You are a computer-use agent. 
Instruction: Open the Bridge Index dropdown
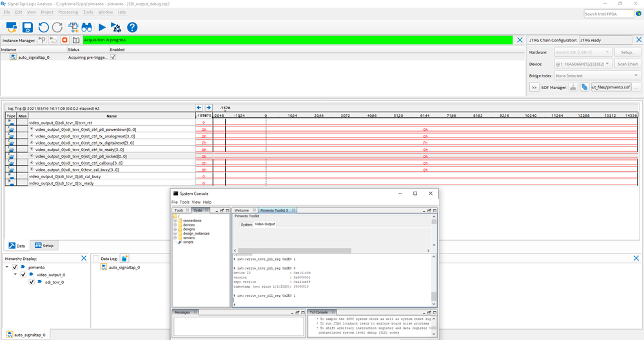click(x=598, y=75)
